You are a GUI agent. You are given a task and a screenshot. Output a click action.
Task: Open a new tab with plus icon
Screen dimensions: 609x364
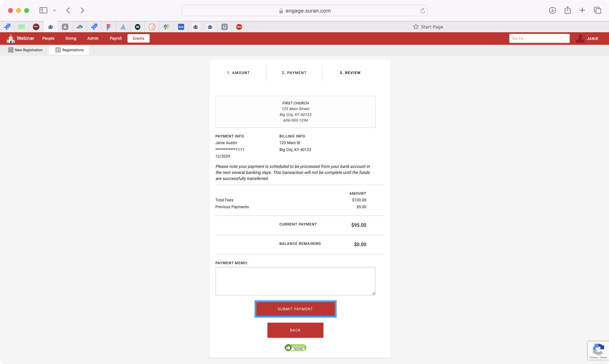click(x=582, y=10)
